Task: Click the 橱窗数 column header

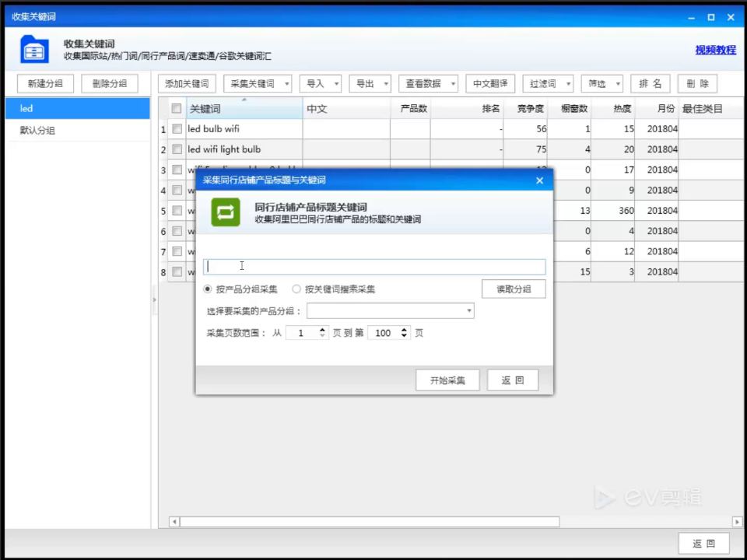Action: click(x=570, y=109)
